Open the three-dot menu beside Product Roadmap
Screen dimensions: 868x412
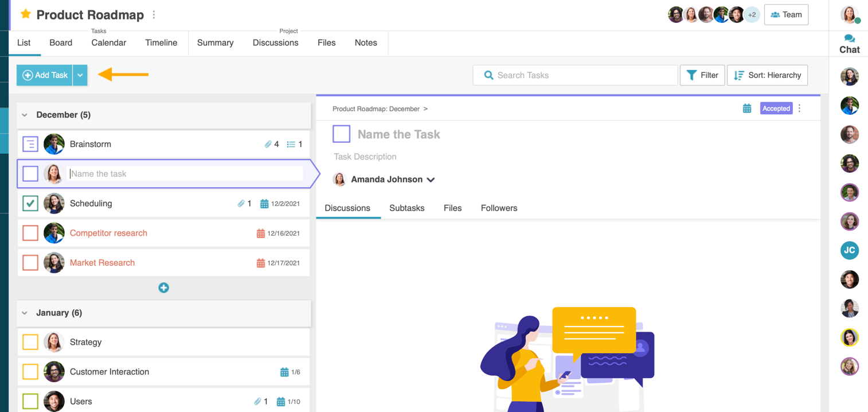pos(154,15)
